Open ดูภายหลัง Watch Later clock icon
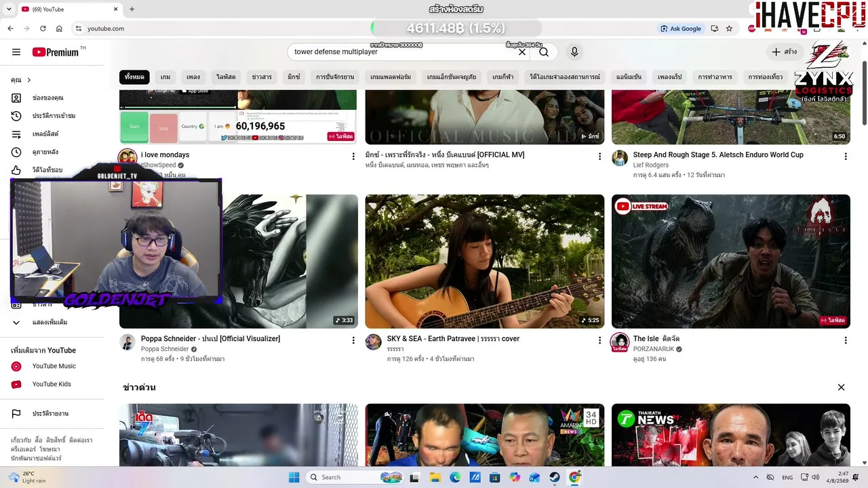 click(x=16, y=152)
